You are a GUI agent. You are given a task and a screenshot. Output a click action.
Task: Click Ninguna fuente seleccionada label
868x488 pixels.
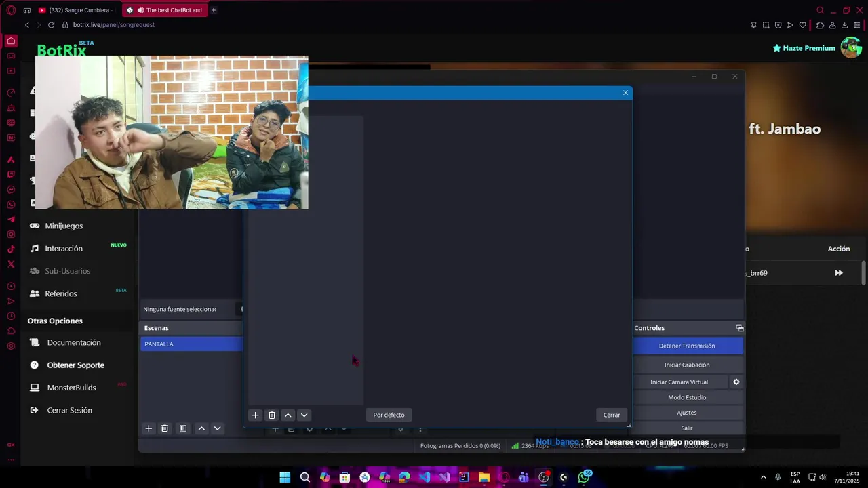tap(180, 309)
